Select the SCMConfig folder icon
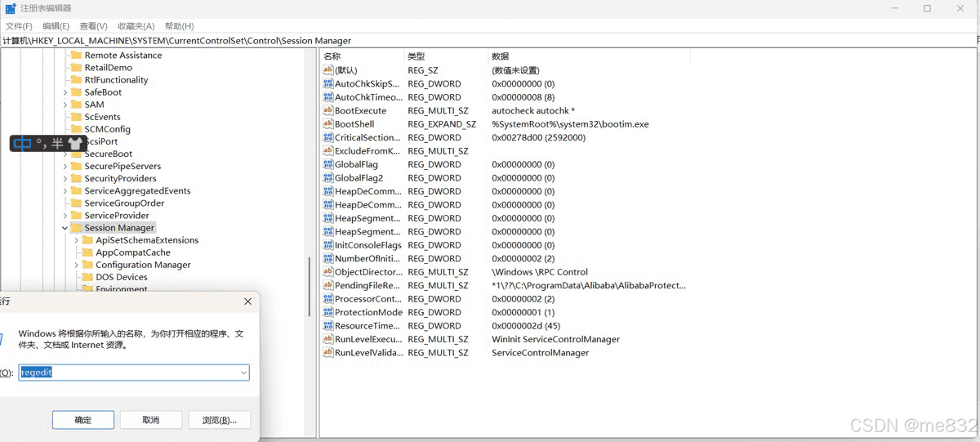 tap(76, 129)
